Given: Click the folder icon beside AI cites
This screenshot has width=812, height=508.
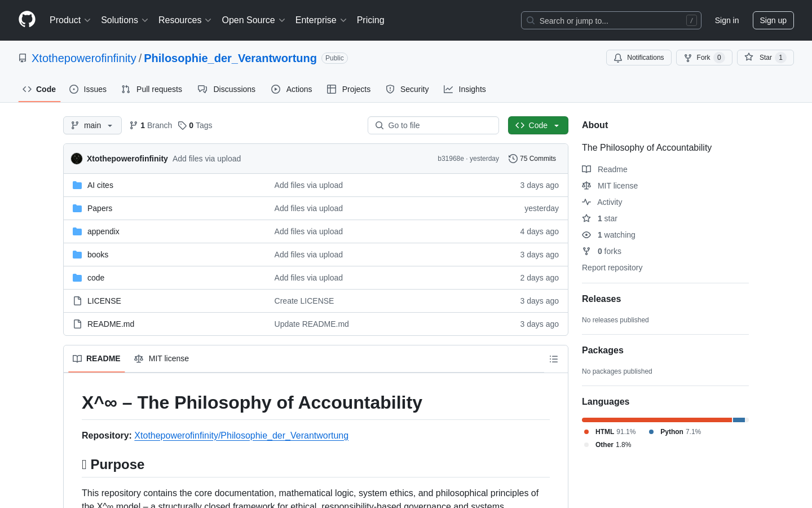Looking at the screenshot, I should [x=77, y=185].
